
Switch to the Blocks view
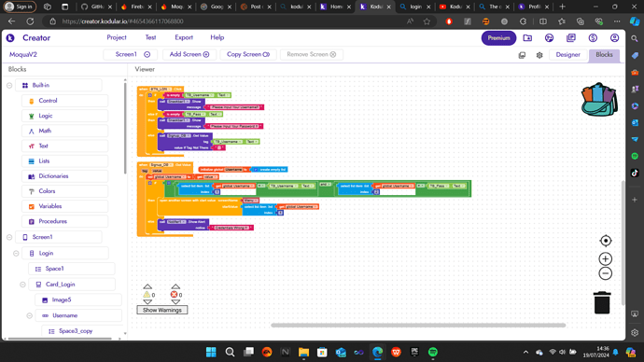604,55
